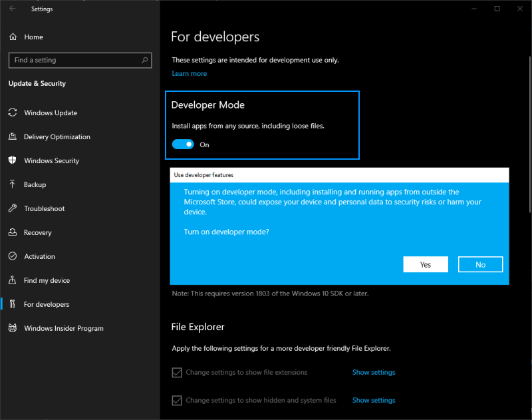This screenshot has width=532, height=420.
Task: Click the Find my device icon
Action: pos(13,280)
